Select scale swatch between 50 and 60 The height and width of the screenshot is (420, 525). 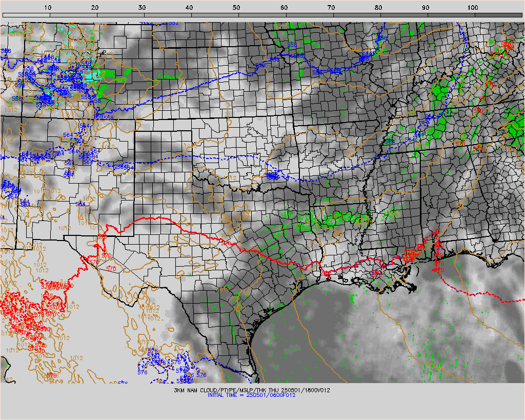click(x=262, y=15)
